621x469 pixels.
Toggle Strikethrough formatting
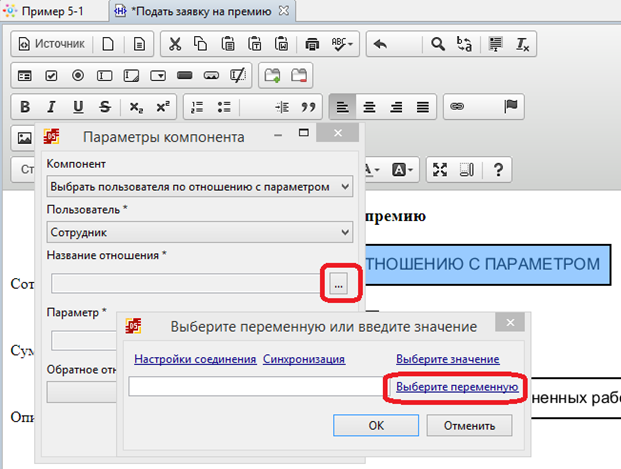(104, 106)
